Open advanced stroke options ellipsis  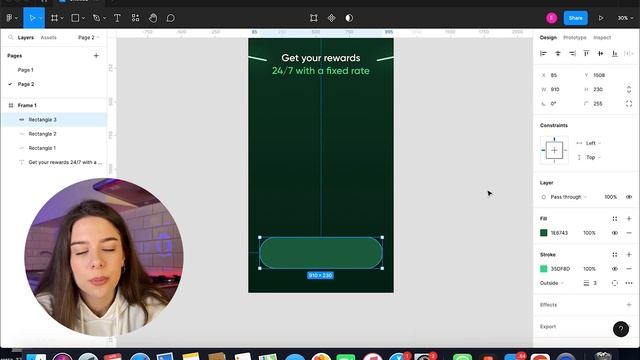point(629,283)
